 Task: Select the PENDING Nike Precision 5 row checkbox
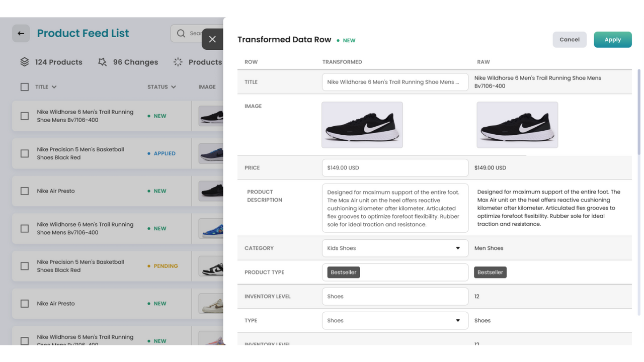tap(25, 266)
